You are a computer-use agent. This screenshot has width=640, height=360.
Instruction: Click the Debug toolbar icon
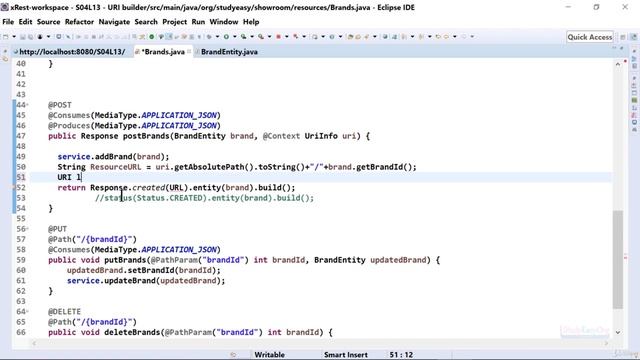(209, 37)
